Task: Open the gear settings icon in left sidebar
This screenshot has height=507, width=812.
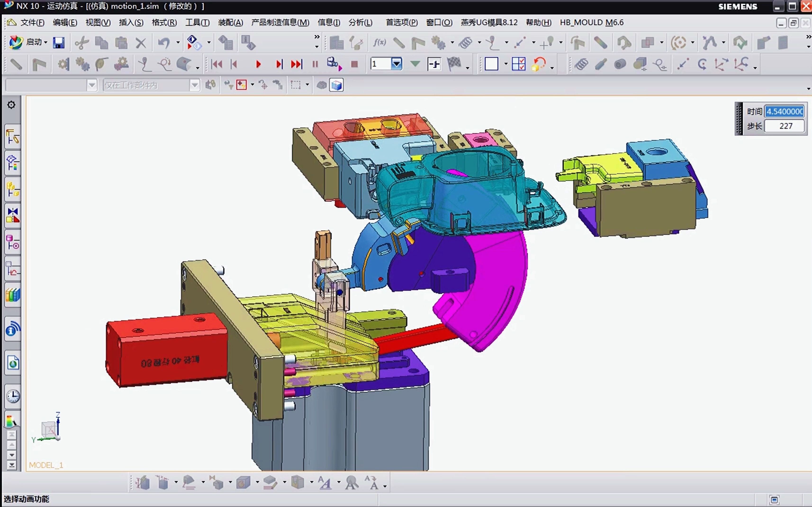Action: pos(11,105)
